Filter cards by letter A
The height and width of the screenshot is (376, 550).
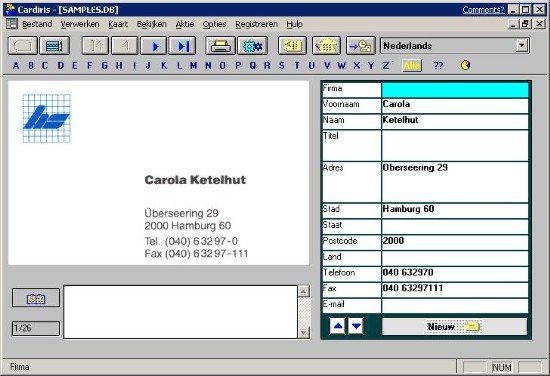point(16,65)
